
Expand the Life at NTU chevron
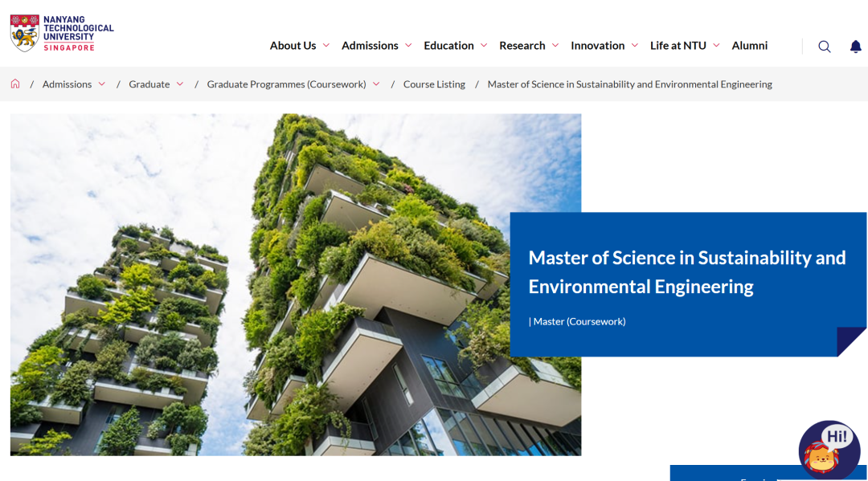click(x=716, y=46)
